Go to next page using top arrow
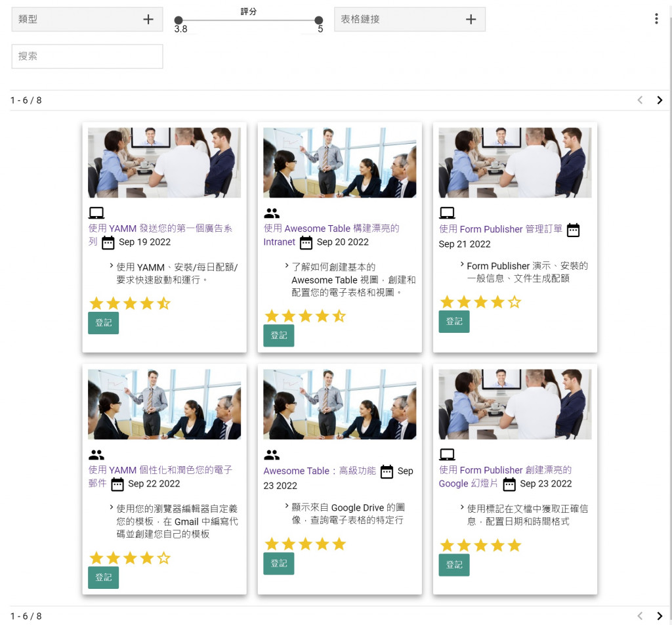This screenshot has width=672, height=625. [x=660, y=100]
